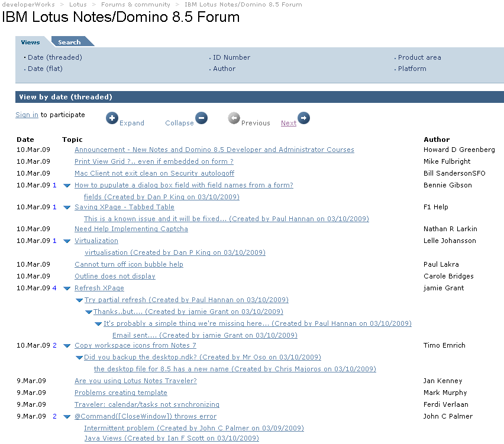Click author name F1 Help
Viewport: 504px width, 444px height.
pyautogui.click(x=435, y=207)
